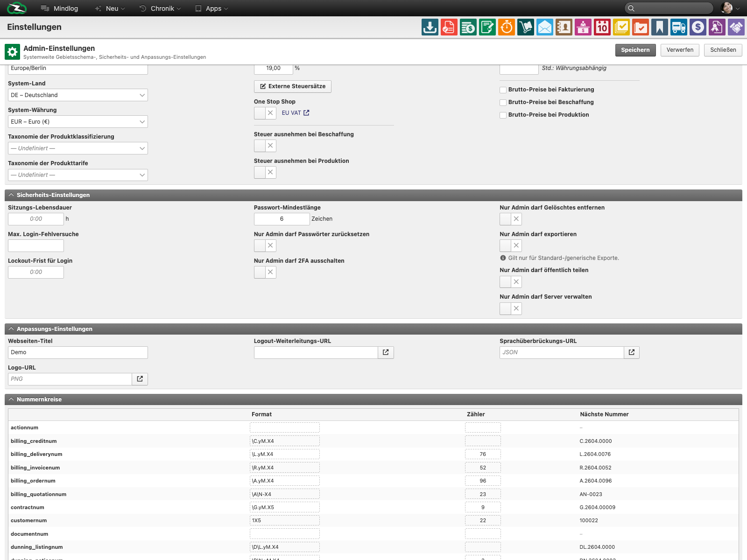This screenshot has height=560, width=747.
Task: Click the Speichern button
Action: 635,50
